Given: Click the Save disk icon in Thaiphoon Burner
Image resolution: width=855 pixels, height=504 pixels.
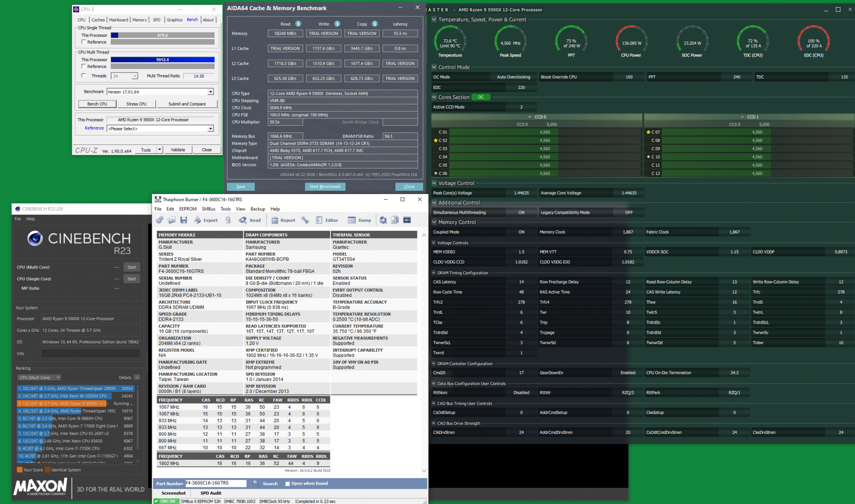Looking at the screenshot, I should pyautogui.click(x=184, y=220).
